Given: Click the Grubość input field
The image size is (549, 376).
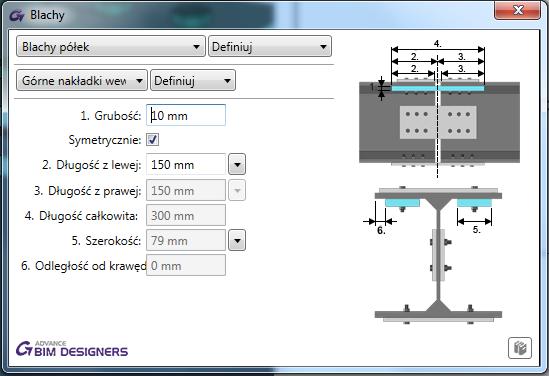Looking at the screenshot, I should coord(186,115).
